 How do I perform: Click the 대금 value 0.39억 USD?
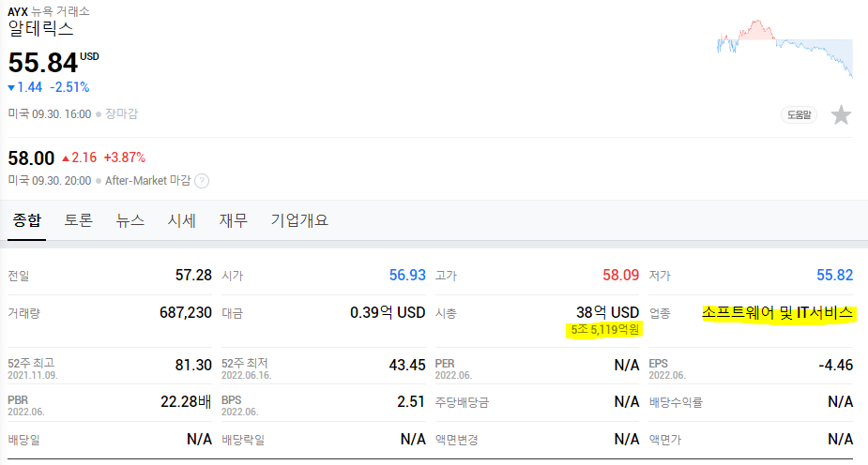pos(388,313)
